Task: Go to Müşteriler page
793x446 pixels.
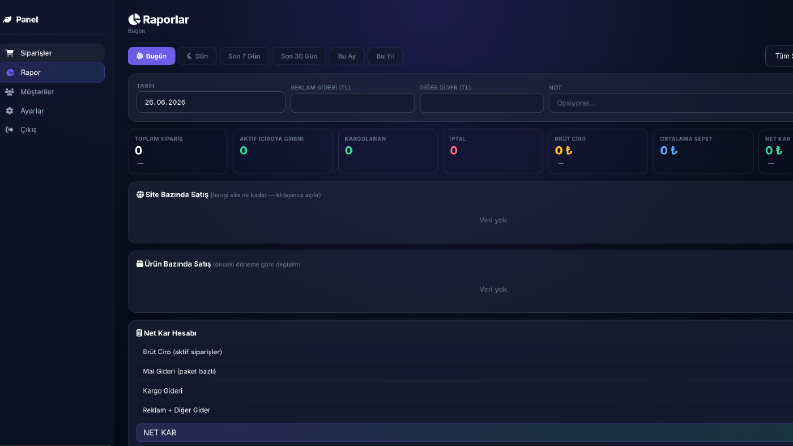Action: click(53, 92)
